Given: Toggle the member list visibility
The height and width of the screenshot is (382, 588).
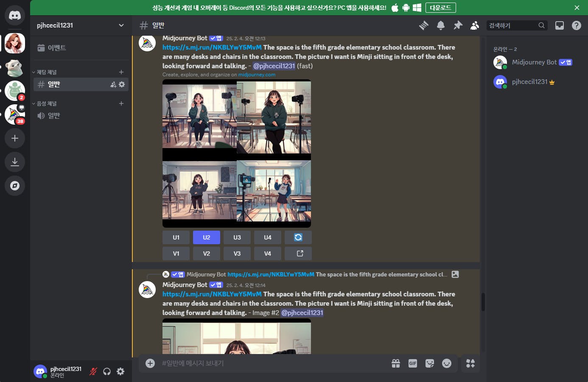Looking at the screenshot, I should [x=475, y=25].
